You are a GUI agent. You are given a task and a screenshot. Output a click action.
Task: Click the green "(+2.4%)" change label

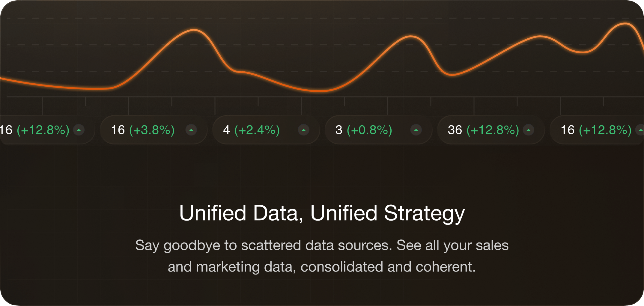257,130
